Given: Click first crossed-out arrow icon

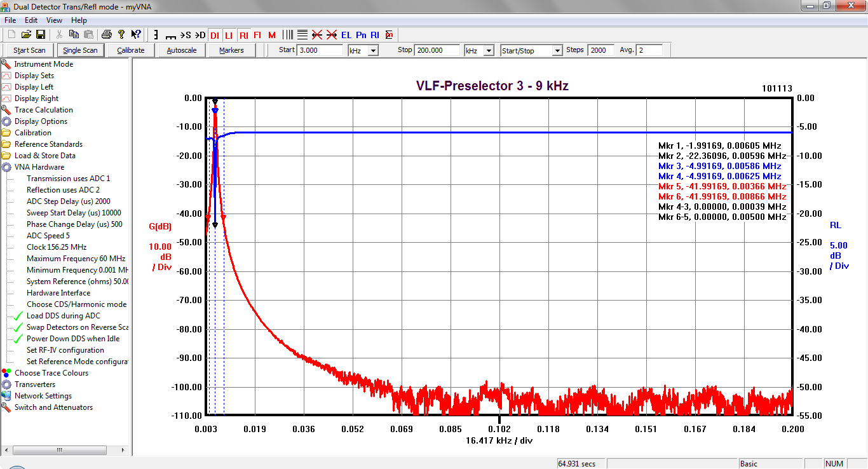Looking at the screenshot, I should click(x=316, y=35).
